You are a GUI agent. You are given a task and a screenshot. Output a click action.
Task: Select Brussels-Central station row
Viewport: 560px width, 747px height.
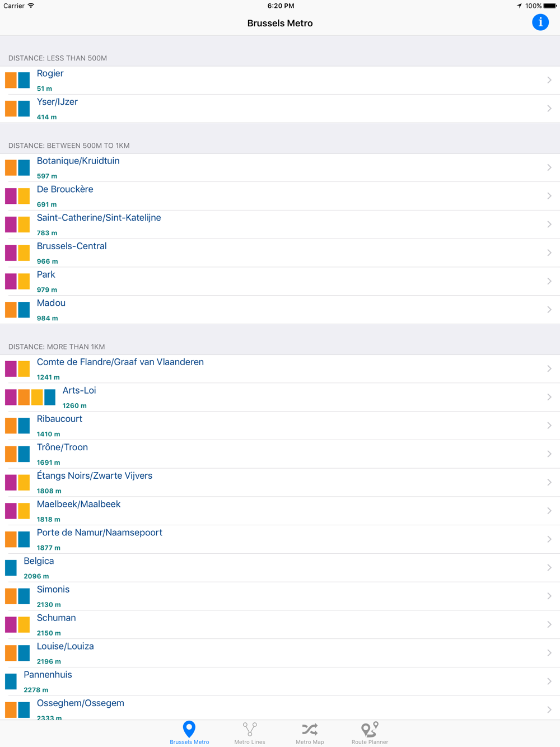click(280, 253)
